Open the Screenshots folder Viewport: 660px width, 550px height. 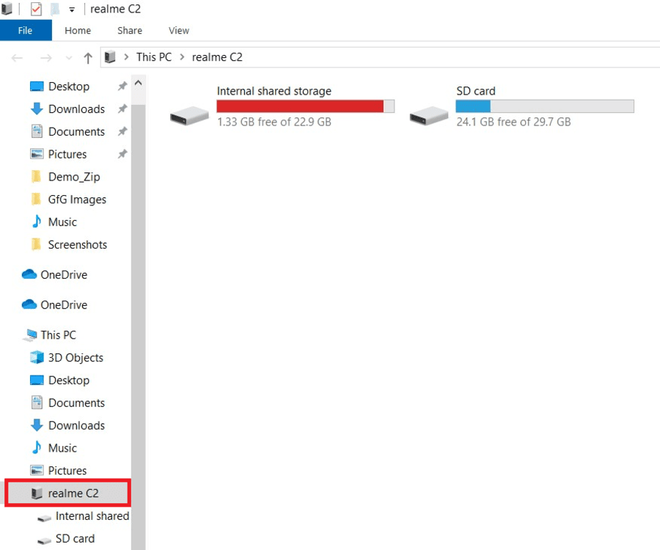pos(77,245)
